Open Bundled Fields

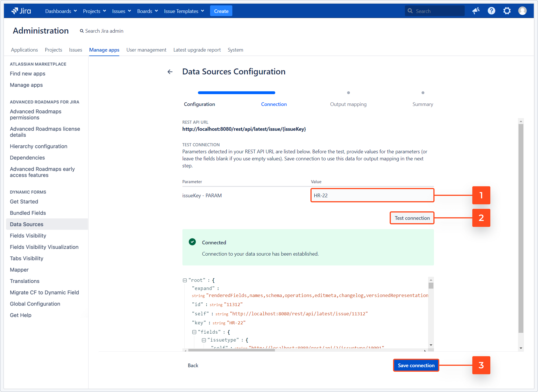click(28, 213)
